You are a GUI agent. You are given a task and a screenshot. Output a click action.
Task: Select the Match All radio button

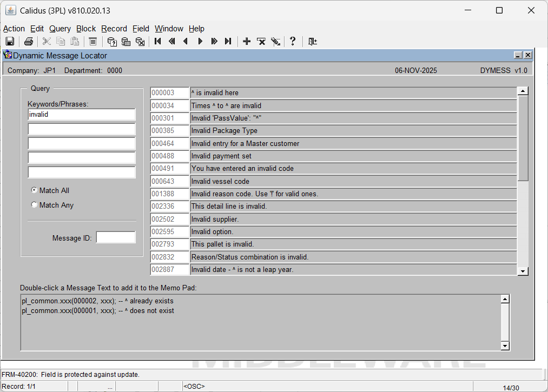pos(35,190)
